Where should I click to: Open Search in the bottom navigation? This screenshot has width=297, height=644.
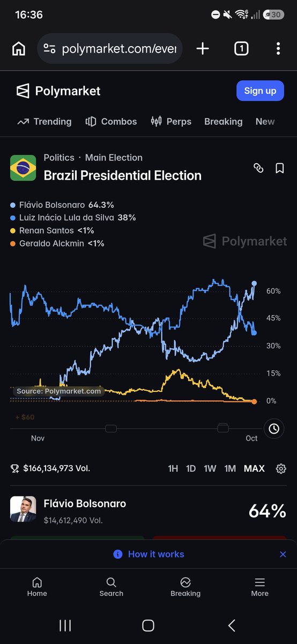[111, 587]
